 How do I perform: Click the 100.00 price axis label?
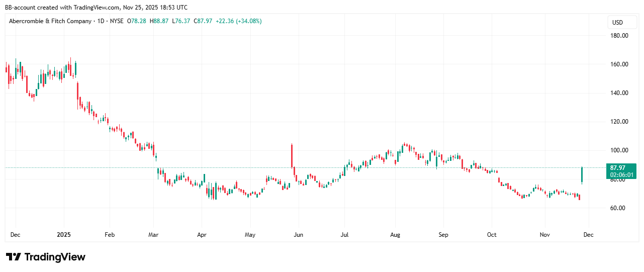619,150
